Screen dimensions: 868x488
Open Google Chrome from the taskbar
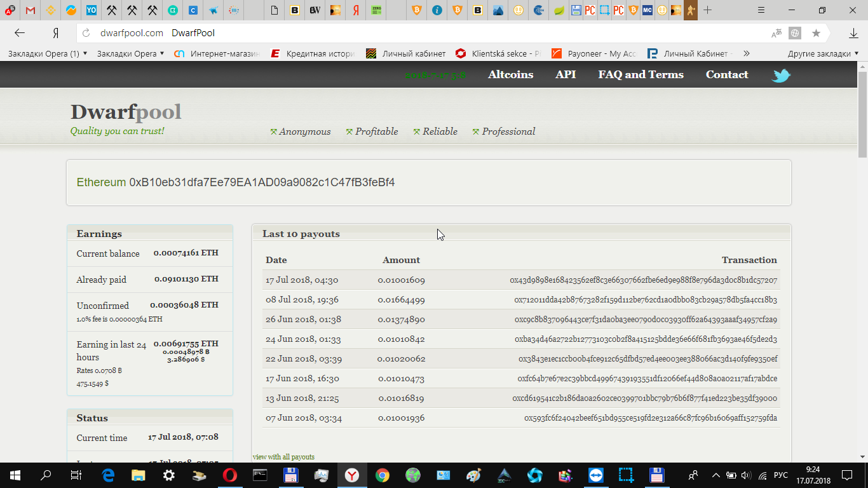coord(382,475)
